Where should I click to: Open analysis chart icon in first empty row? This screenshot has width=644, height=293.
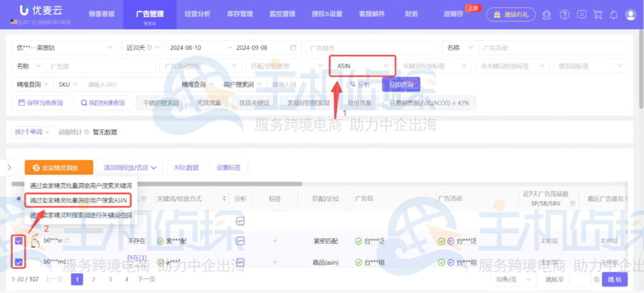click(241, 221)
